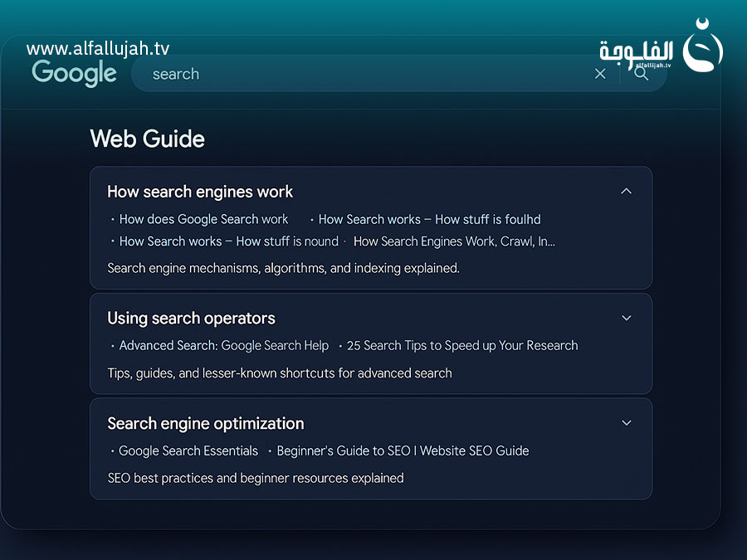Open How Search works – How stuff is foulhd
Image resolution: width=747 pixels, height=560 pixels.
[x=429, y=219]
